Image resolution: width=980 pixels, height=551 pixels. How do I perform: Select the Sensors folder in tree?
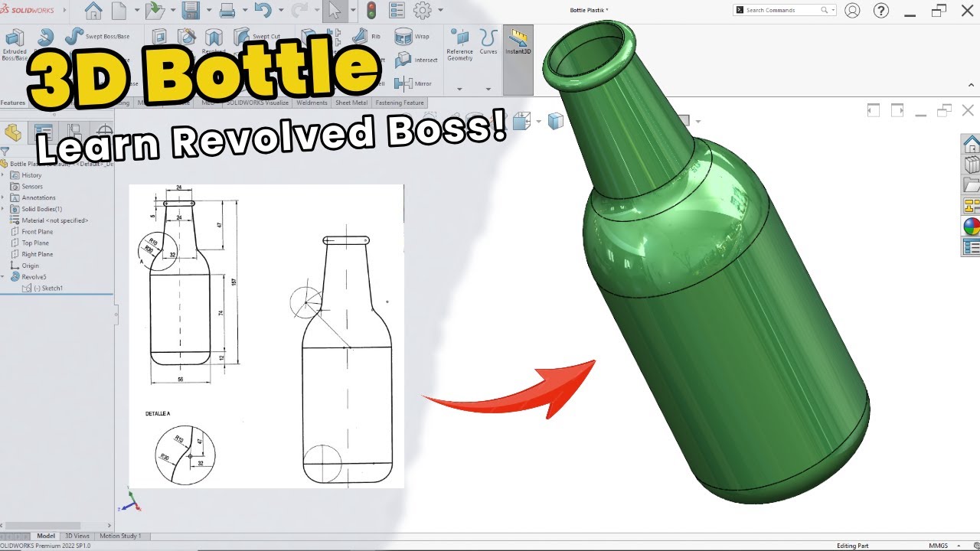27,187
